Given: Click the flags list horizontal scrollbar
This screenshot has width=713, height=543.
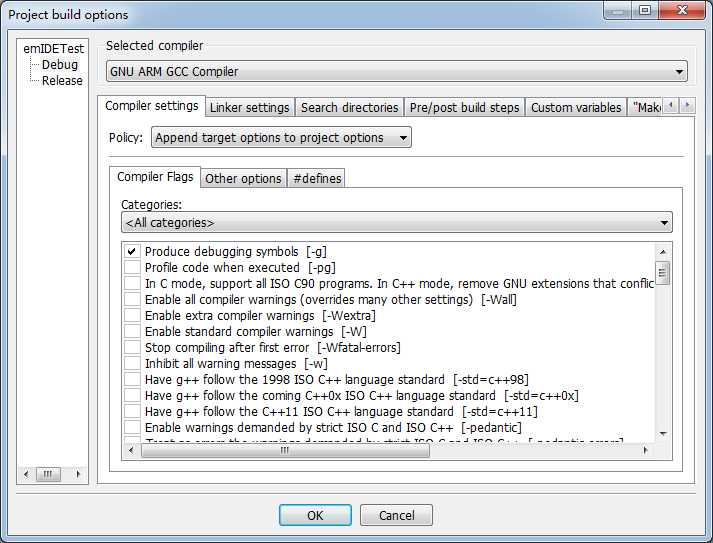Looking at the screenshot, I should (285, 451).
